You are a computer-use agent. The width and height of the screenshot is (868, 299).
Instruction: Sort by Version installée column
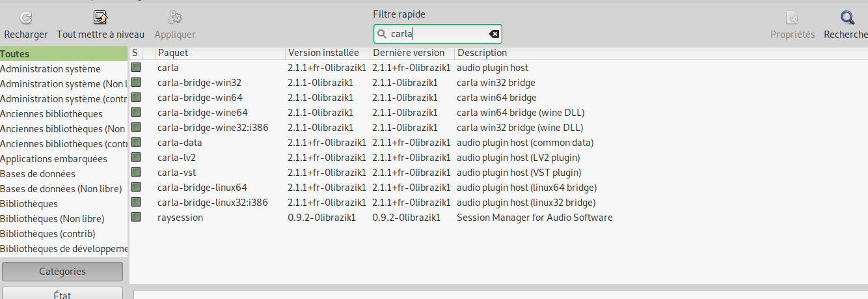pos(327,53)
